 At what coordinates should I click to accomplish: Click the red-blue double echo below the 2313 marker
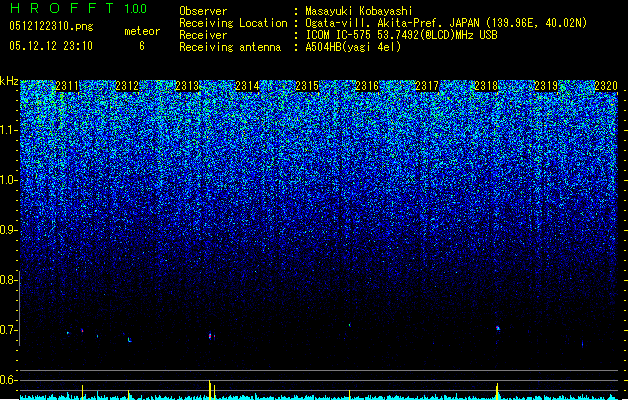tap(212, 335)
